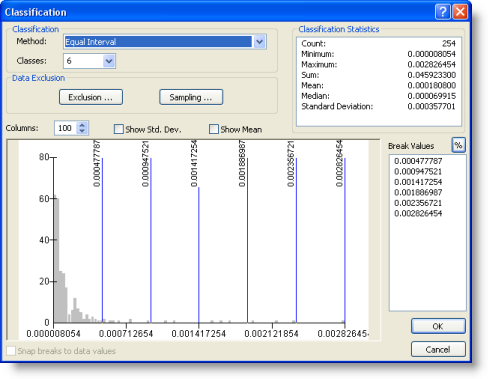488x379 pixels.
Task: Select break value 0.000947521 in list
Action: 418,172
